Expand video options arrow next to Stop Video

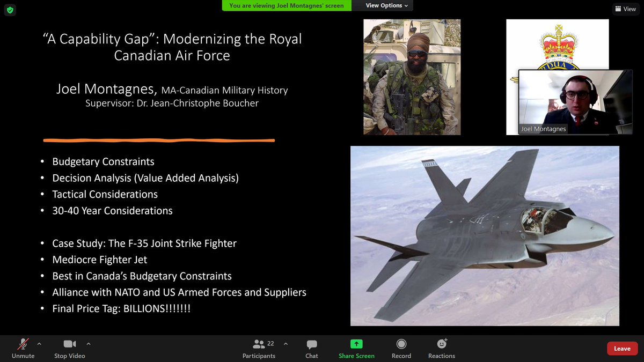[x=89, y=343]
